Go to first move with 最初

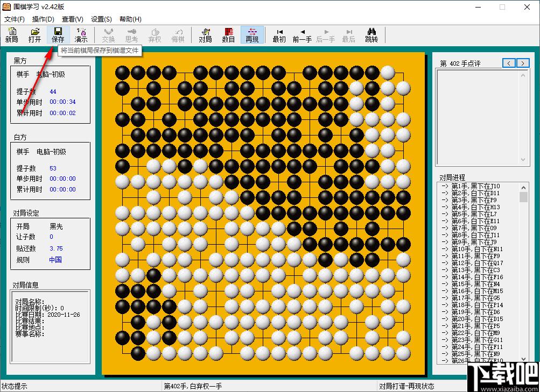tap(279, 35)
